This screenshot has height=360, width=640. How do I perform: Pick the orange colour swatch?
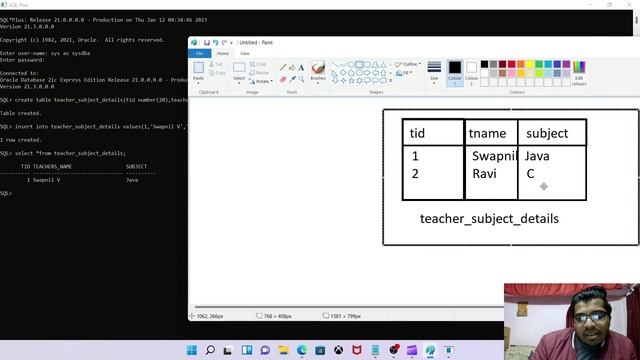click(521, 64)
